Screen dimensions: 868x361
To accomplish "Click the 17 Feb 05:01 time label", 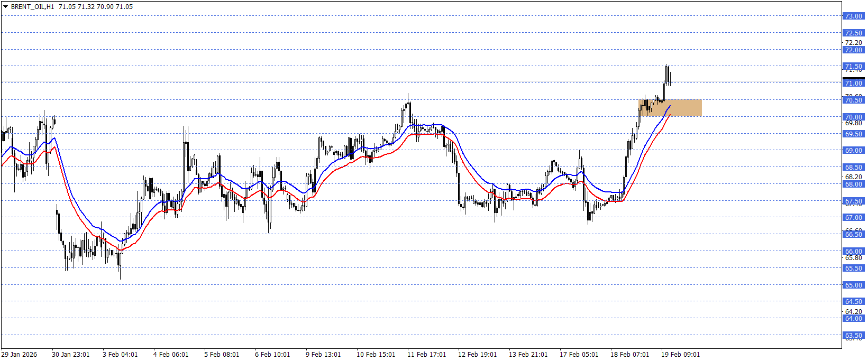I will tap(579, 354).
